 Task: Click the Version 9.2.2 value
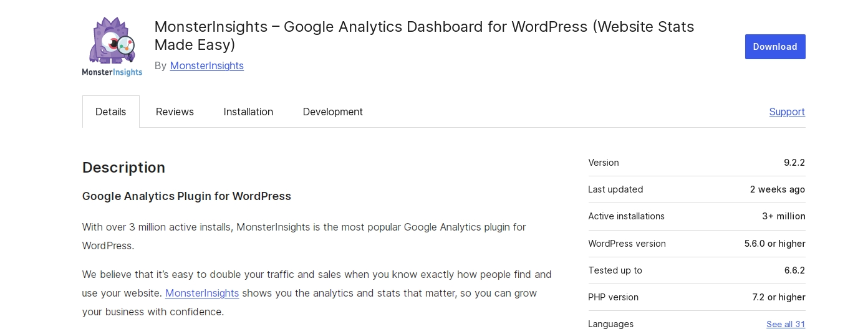pyautogui.click(x=794, y=163)
